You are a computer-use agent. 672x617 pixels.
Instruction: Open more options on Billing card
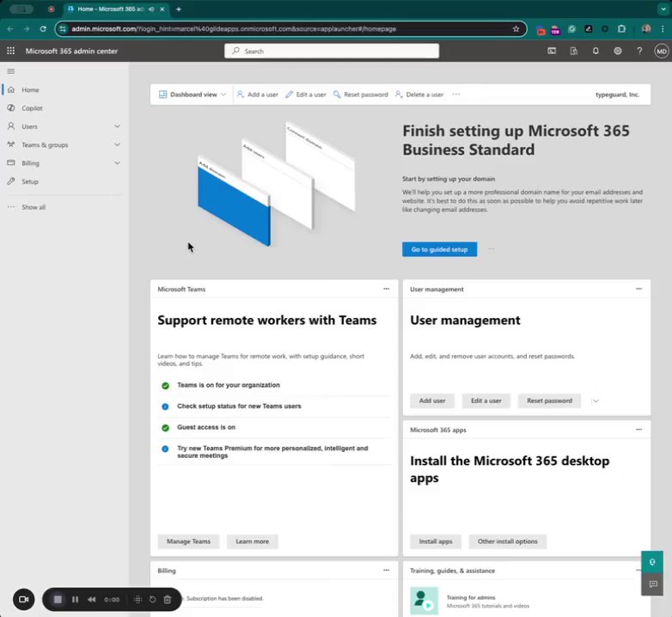[386, 571]
